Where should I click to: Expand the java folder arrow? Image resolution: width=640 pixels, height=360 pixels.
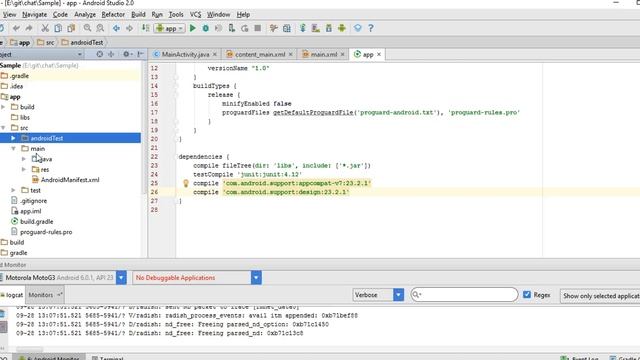tap(24, 159)
